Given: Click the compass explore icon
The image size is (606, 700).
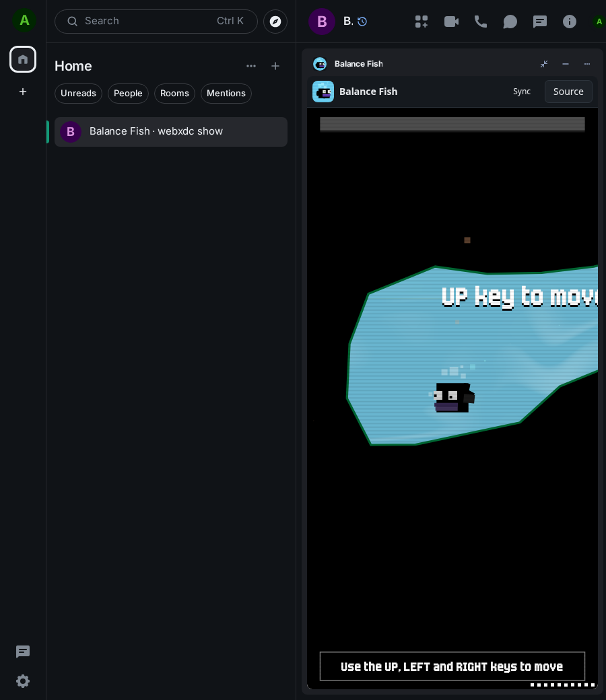Looking at the screenshot, I should pyautogui.click(x=275, y=22).
